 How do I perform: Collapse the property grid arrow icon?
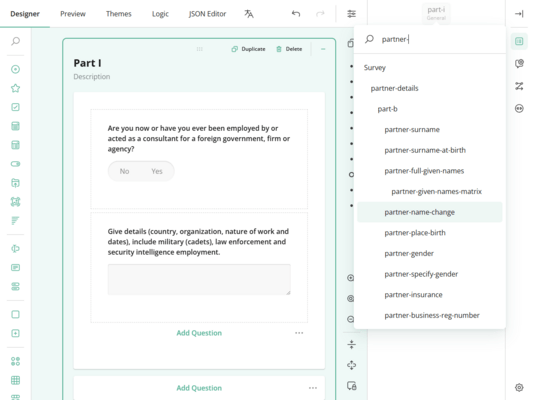(x=519, y=14)
